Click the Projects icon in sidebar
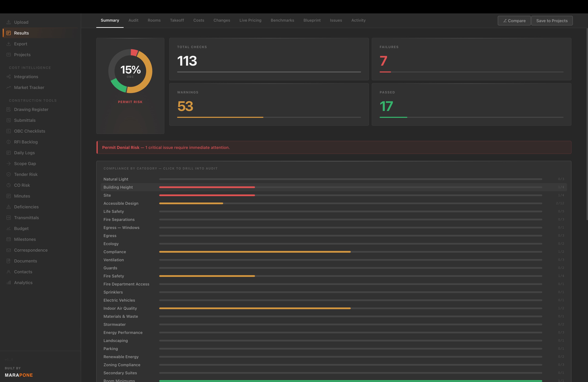Image resolution: width=588 pixels, height=382 pixels. (9, 55)
